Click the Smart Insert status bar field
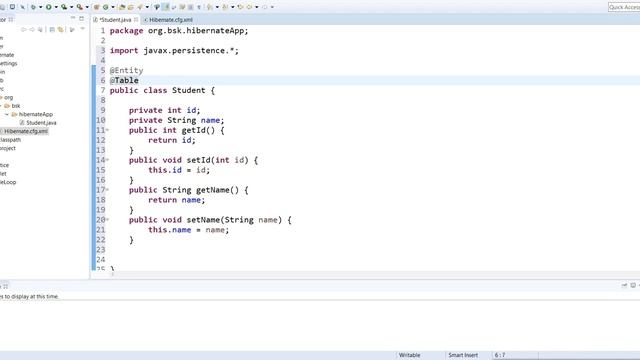Viewport: 640px width, 360px height. pos(463,355)
